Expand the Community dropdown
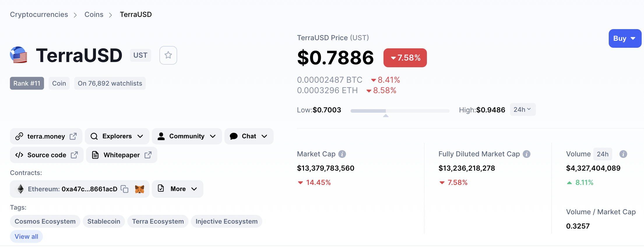 click(x=187, y=136)
